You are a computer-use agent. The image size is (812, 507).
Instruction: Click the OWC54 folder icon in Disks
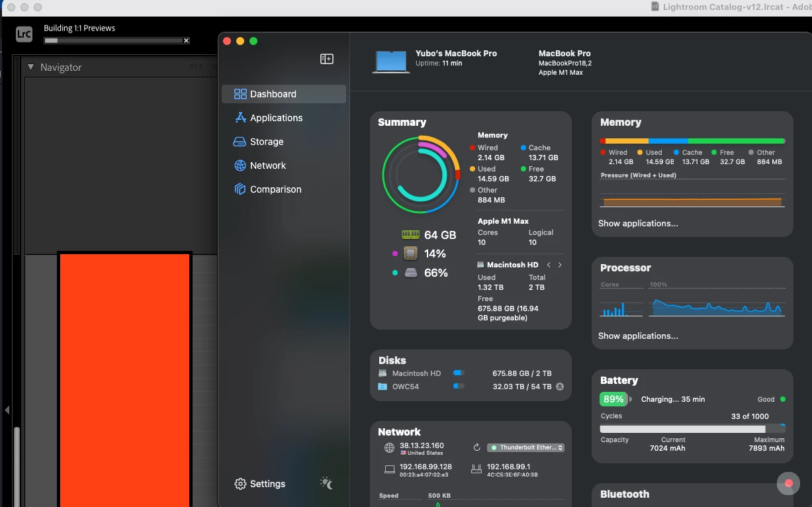(x=383, y=387)
